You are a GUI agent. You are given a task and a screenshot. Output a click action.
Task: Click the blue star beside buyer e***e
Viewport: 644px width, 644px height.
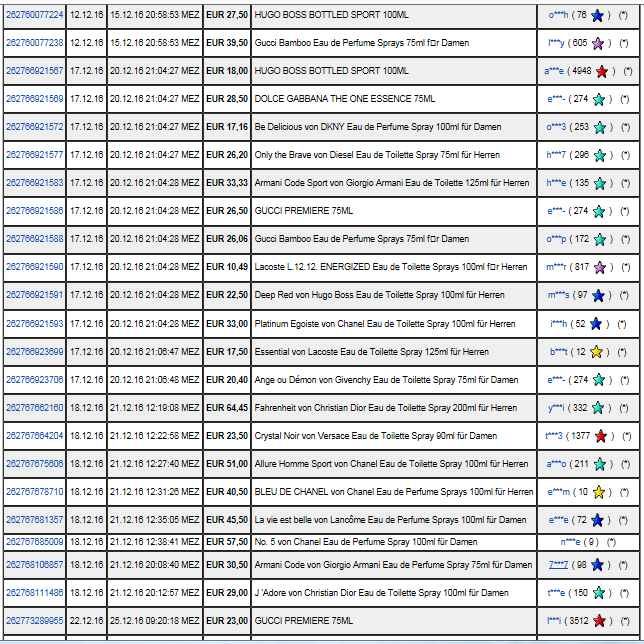597,520
